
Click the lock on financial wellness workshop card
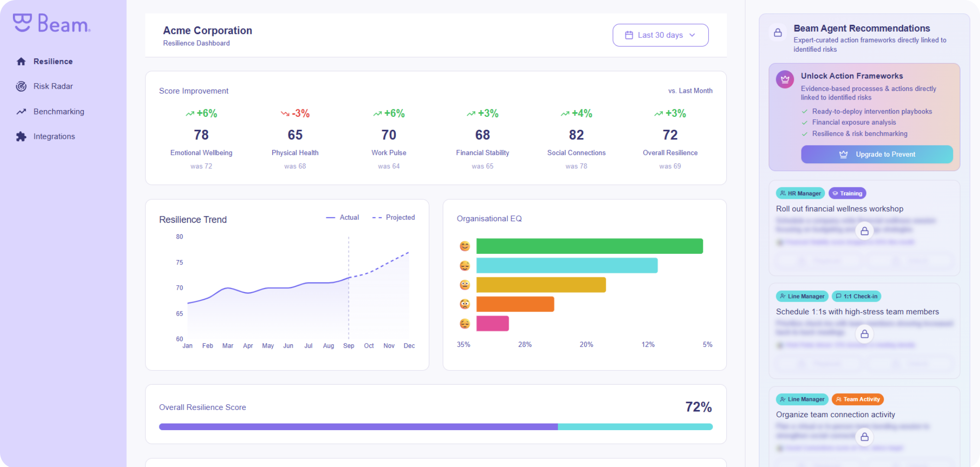coord(865,231)
